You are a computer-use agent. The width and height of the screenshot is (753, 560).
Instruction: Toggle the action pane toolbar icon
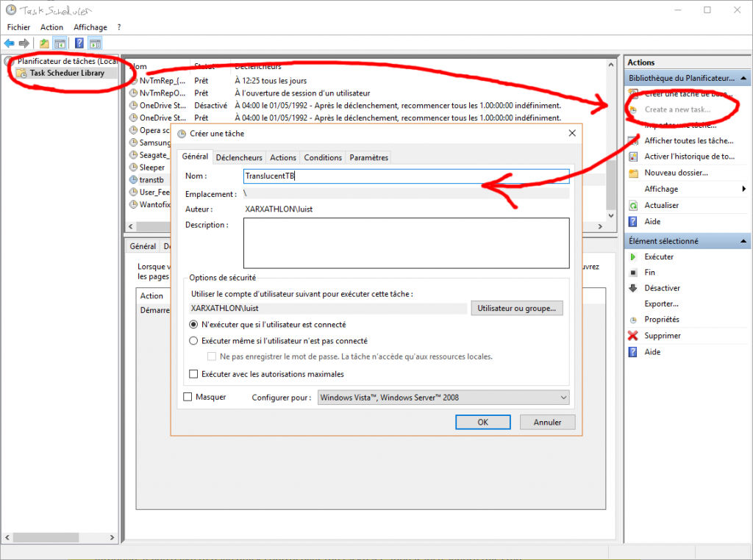click(95, 43)
